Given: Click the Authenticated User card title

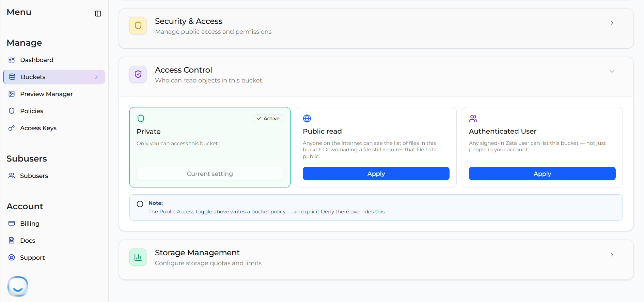Looking at the screenshot, I should coord(503,131).
